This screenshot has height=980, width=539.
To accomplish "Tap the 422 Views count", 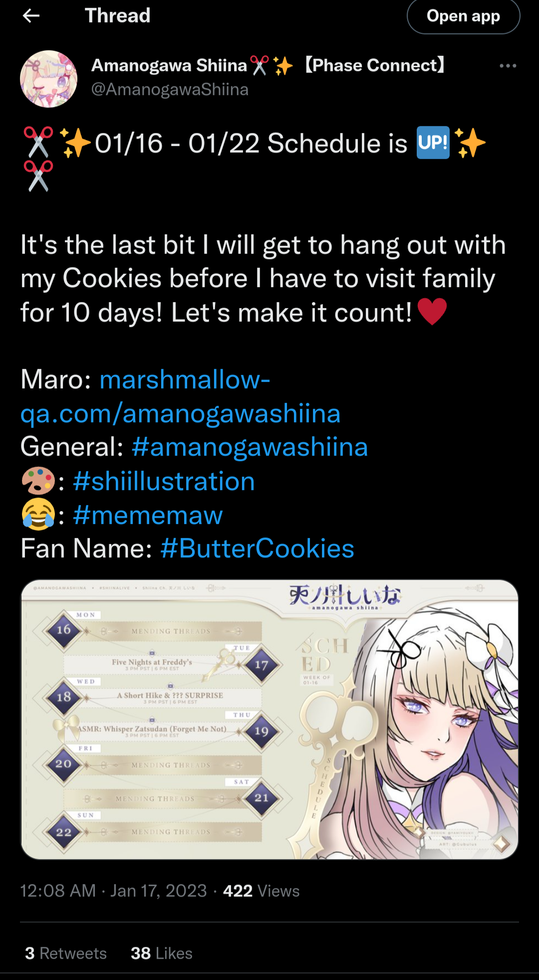I will coord(261,891).
